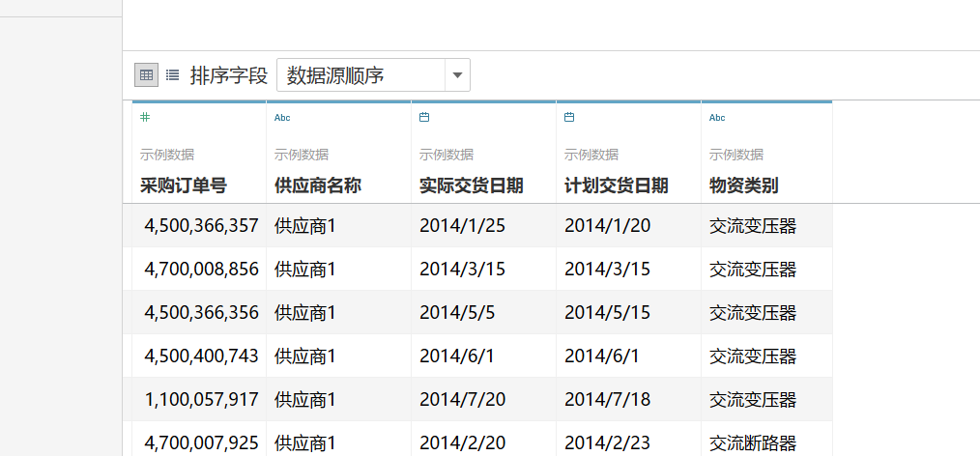
Task: Select the 供应商名称 column header
Action: tap(318, 185)
